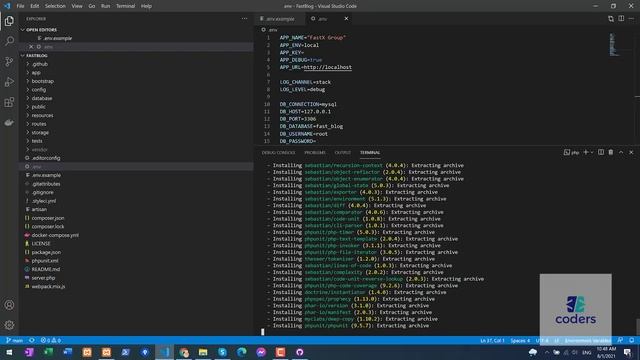This screenshot has height=360, width=640.
Task: Switch to the Output tab
Action: pos(342,153)
